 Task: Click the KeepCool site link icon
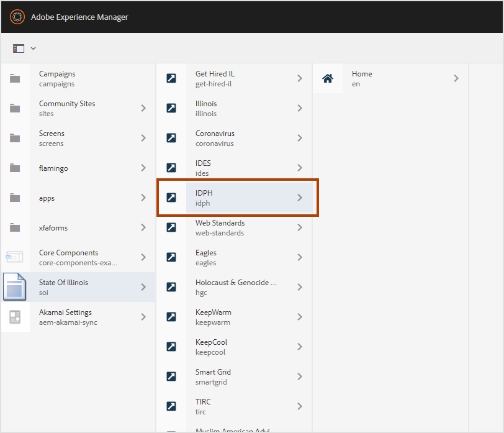point(171,347)
